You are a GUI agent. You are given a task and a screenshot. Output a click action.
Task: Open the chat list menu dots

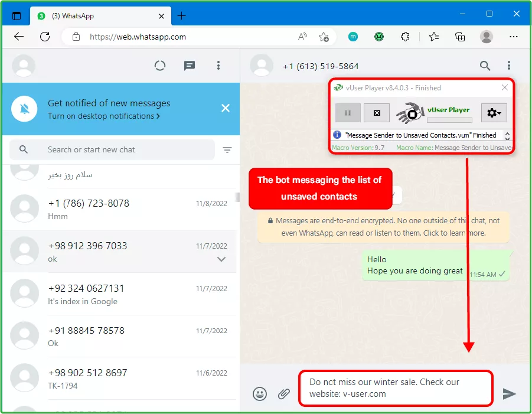[218, 66]
